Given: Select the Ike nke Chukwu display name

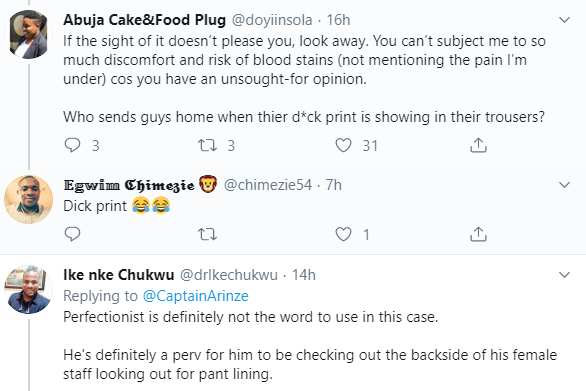Looking at the screenshot, I should (x=118, y=275).
